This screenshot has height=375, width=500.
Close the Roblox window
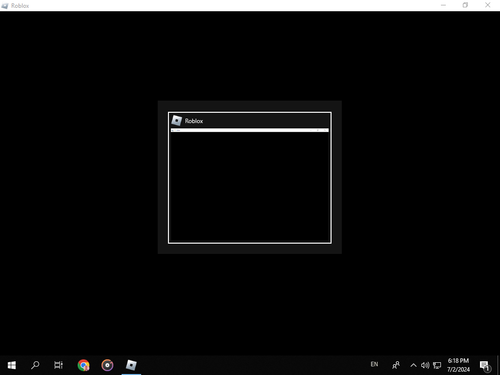[488, 5]
